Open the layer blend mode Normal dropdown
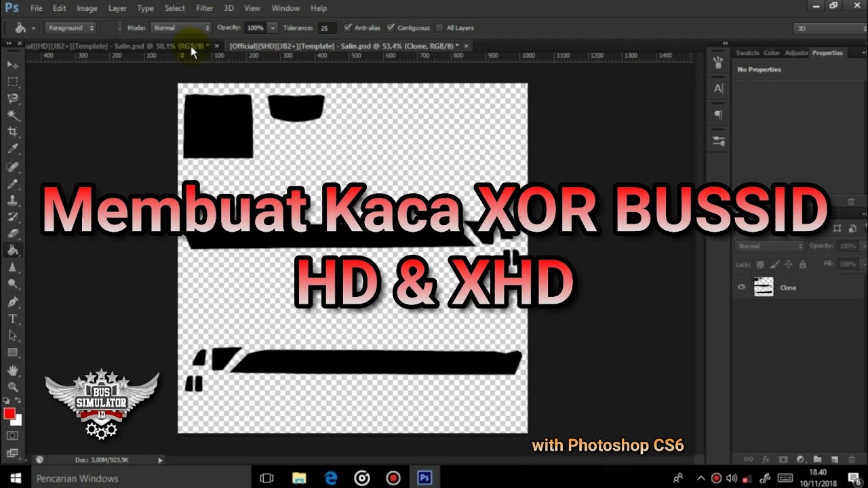This screenshot has width=868, height=488. [770, 246]
